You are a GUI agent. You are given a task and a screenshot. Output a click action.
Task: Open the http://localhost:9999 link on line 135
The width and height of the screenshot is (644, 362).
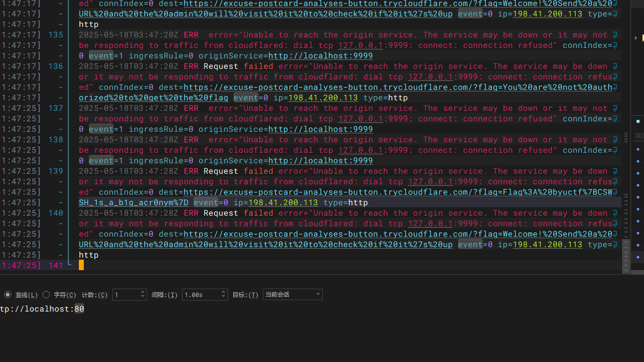(x=320, y=55)
